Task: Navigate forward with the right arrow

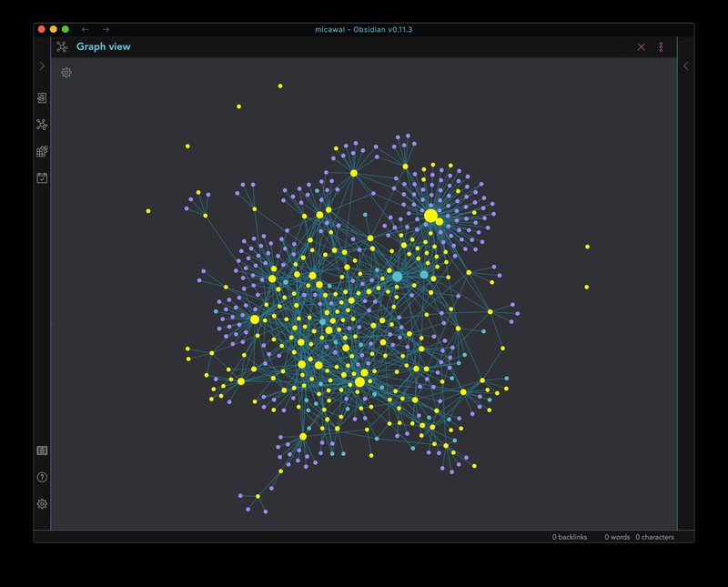Action: [106, 29]
